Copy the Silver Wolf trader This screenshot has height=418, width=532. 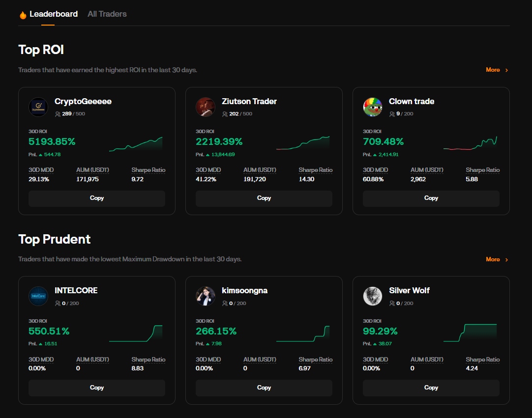[431, 388]
